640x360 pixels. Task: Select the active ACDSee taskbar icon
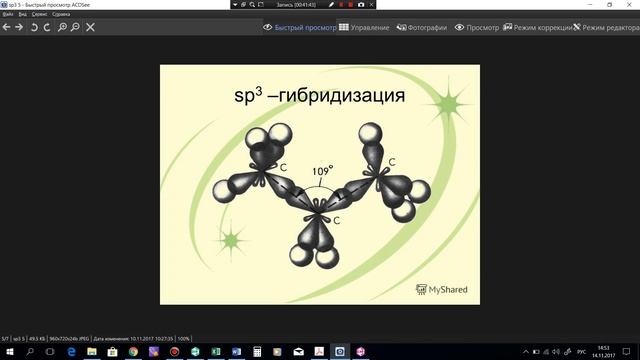tap(340, 351)
